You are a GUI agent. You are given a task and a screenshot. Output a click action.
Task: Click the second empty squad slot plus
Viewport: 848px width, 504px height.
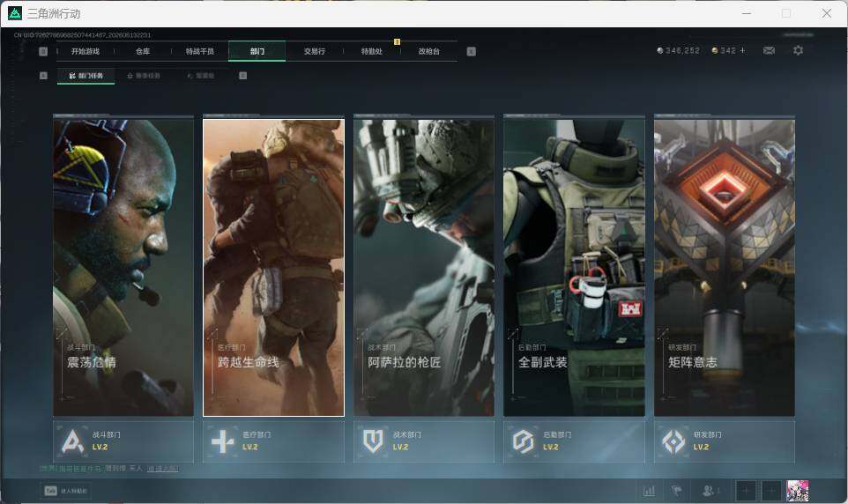[771, 491]
